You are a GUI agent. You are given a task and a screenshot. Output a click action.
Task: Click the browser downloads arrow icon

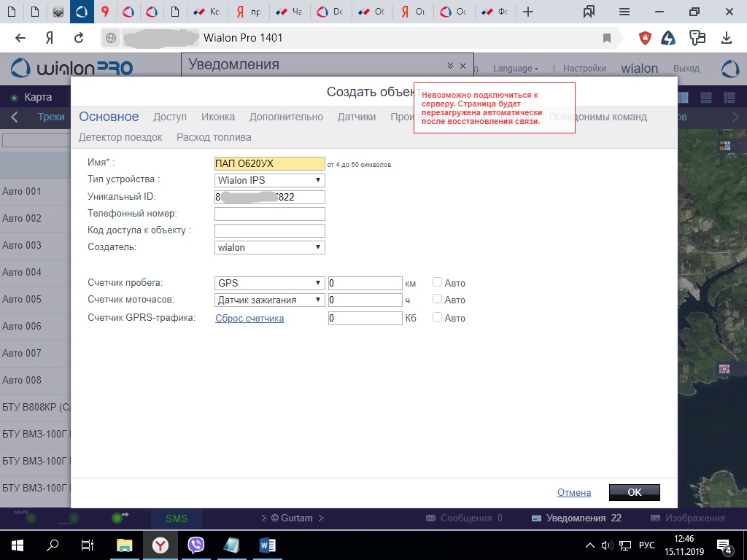click(726, 38)
